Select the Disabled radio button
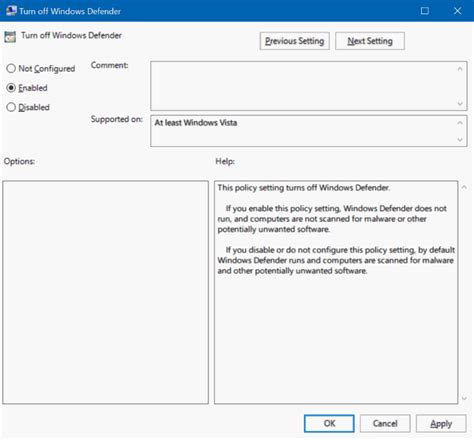 tap(11, 107)
